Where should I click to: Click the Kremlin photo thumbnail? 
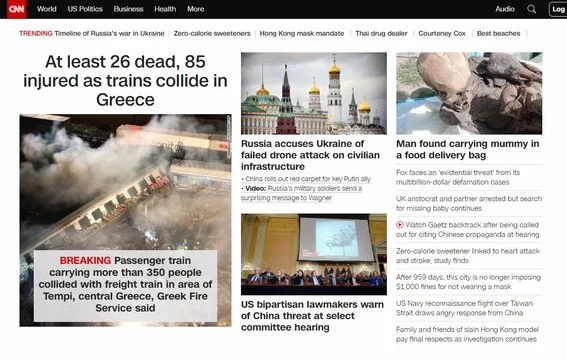pyautogui.click(x=314, y=93)
